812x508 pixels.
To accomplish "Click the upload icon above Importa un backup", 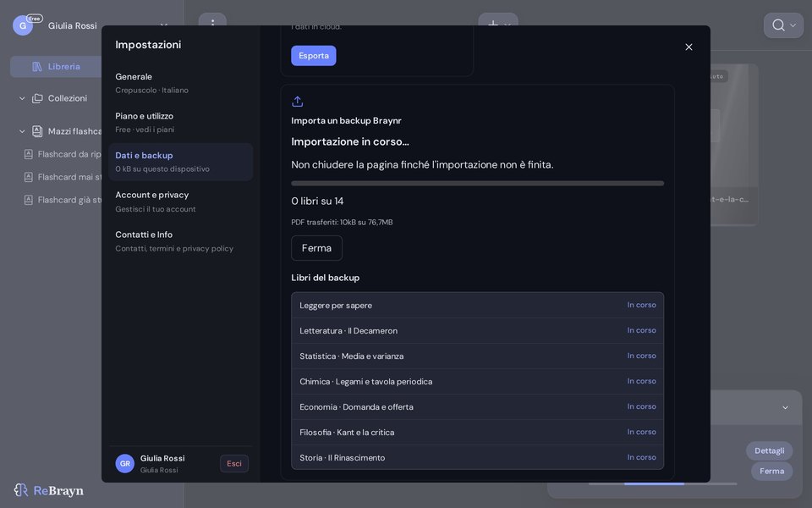I will coord(297,101).
